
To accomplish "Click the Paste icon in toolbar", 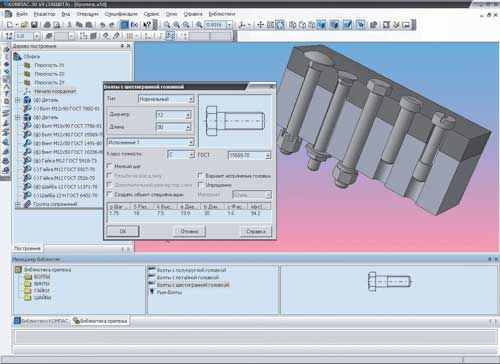I will point(89,24).
